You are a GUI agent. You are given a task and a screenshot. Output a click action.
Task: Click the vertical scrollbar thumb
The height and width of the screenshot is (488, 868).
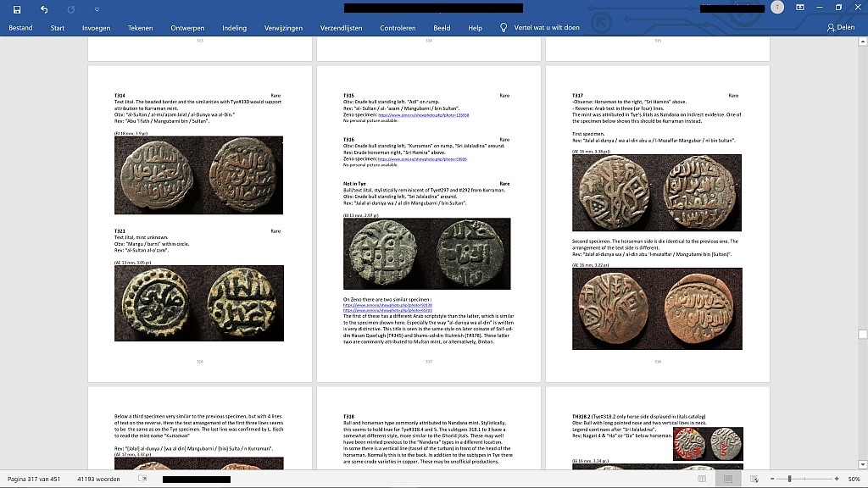862,334
